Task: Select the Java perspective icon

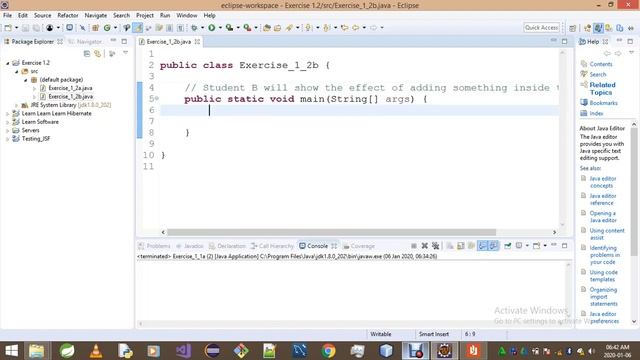Action: tap(598, 28)
